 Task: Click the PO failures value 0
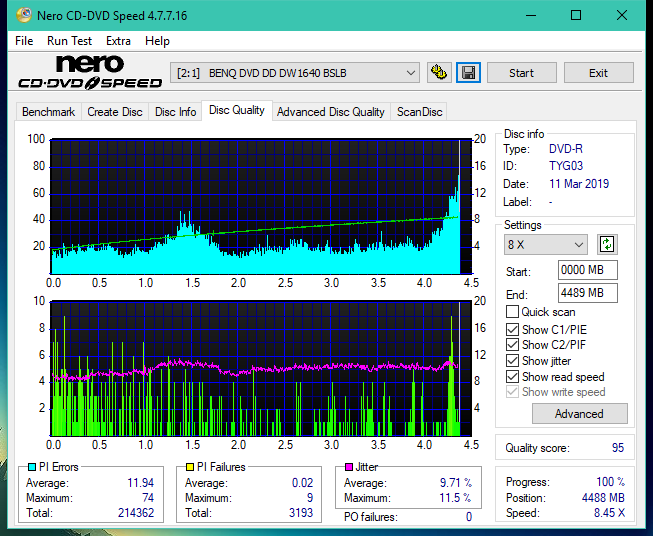tap(469, 517)
